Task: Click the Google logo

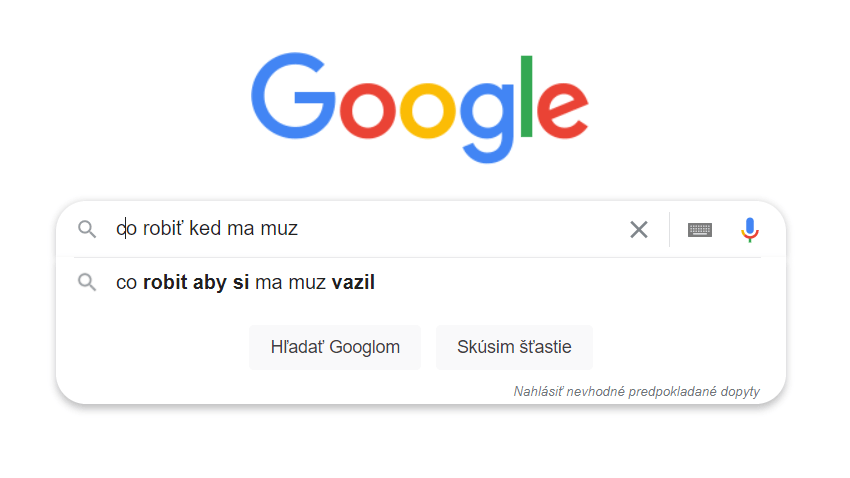Action: (x=420, y=107)
